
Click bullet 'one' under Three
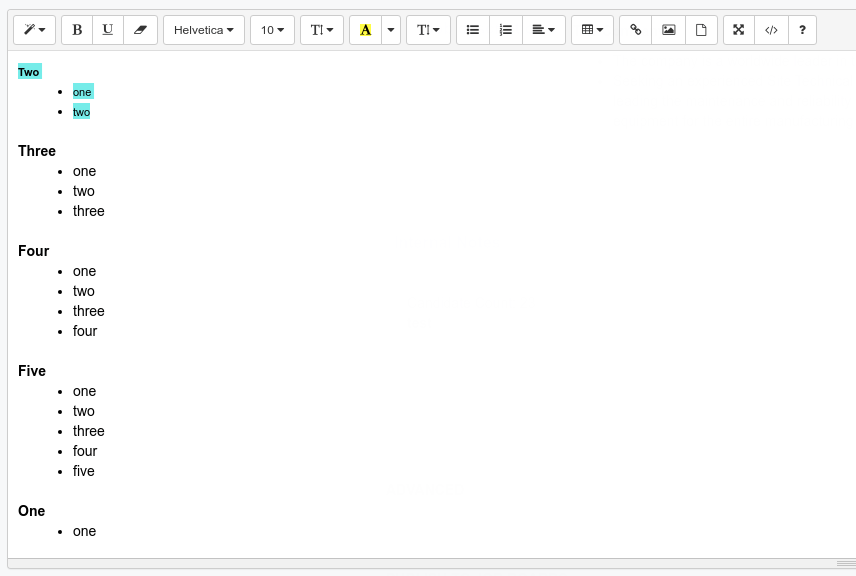tap(84, 171)
